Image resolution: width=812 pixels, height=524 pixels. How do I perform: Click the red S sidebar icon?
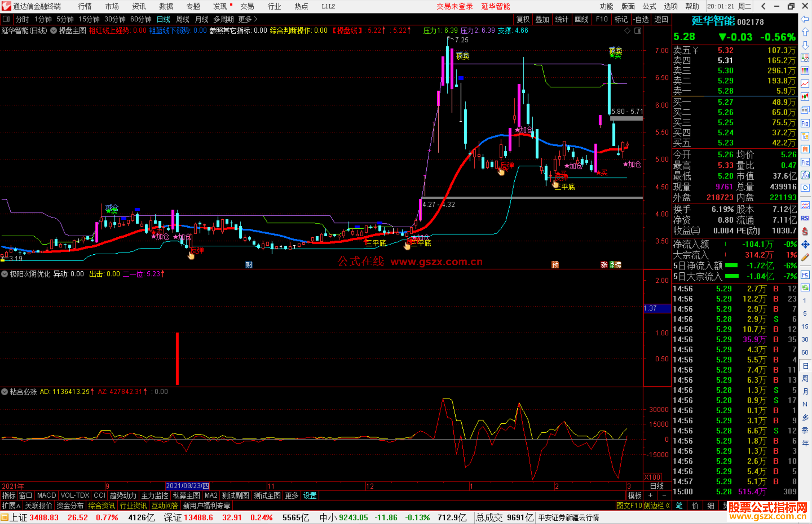(x=805, y=231)
